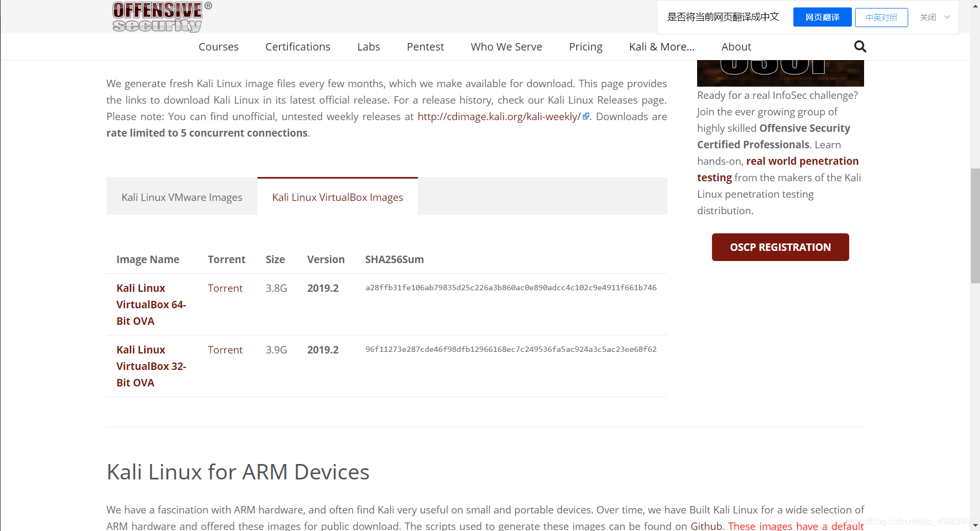Viewport: 980px width, 531px height.
Task: Open the Kali & More... menu
Action: (661, 47)
